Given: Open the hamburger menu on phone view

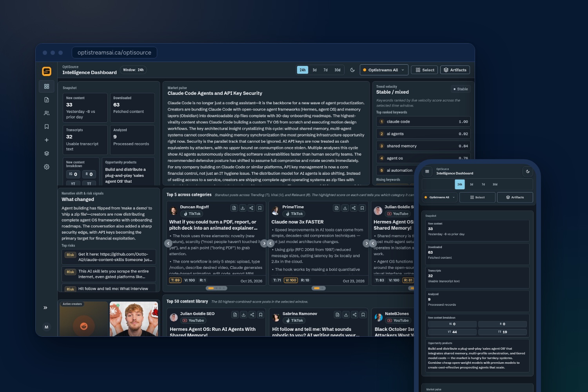Looking at the screenshot, I should (x=427, y=171).
